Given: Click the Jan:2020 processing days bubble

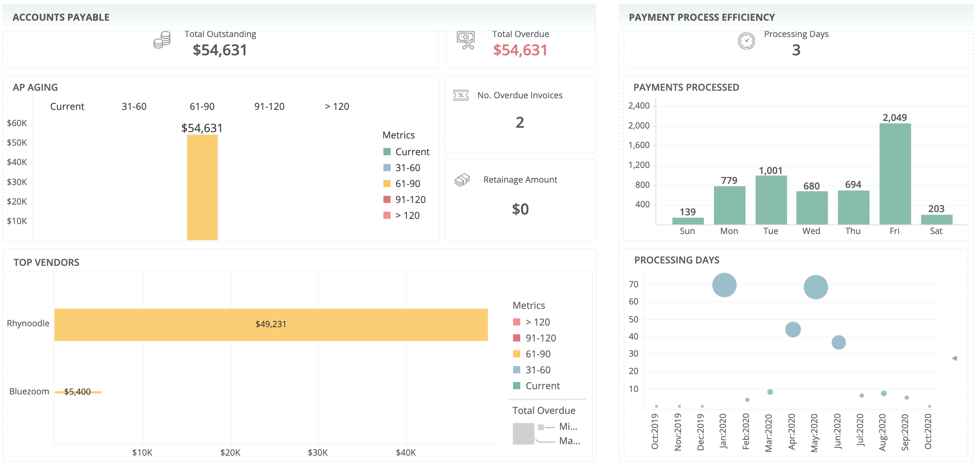Looking at the screenshot, I should pos(724,285).
